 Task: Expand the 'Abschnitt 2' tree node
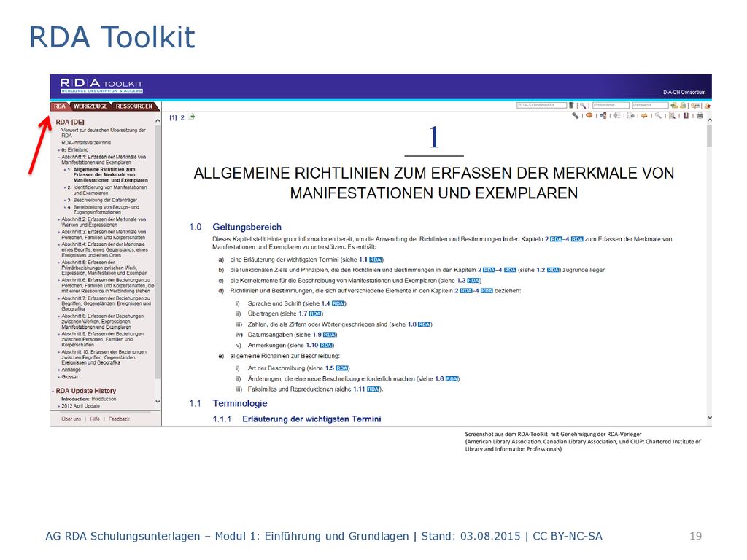[x=58, y=219]
